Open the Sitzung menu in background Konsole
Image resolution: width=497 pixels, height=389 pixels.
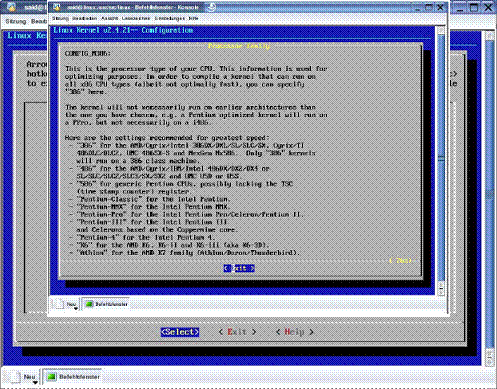[16, 21]
